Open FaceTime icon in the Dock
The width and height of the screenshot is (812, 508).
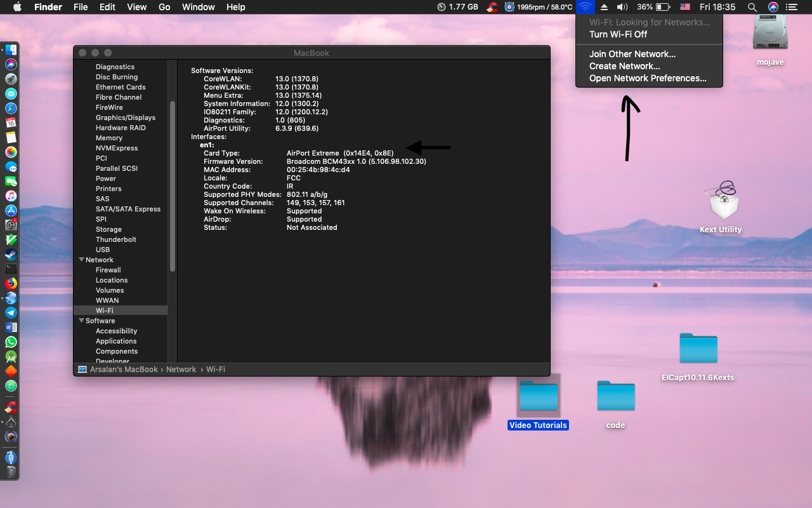point(11,182)
